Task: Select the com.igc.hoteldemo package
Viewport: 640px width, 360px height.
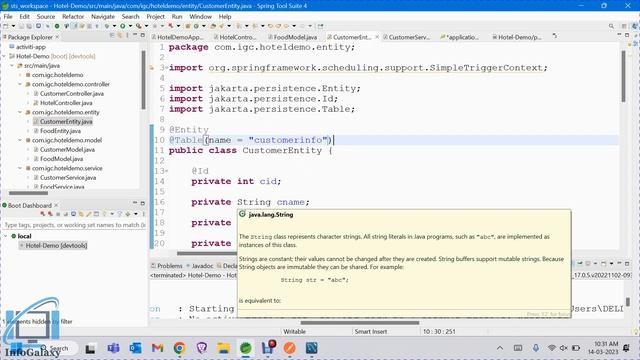Action: (58, 75)
